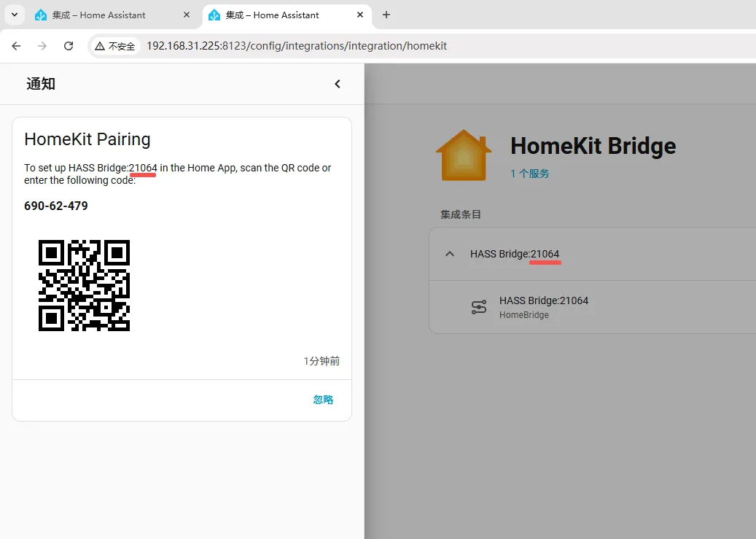
Task: Click the 集成条目 section label
Action: tap(461, 214)
